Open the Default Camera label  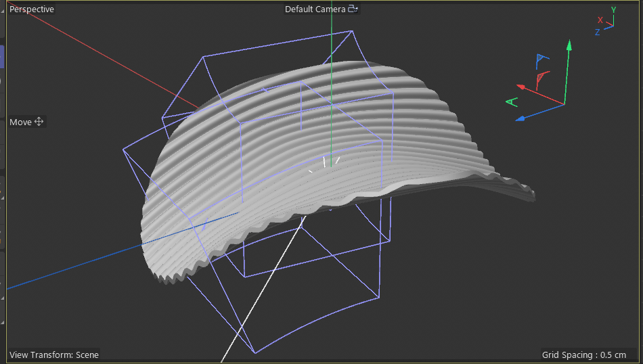click(315, 9)
